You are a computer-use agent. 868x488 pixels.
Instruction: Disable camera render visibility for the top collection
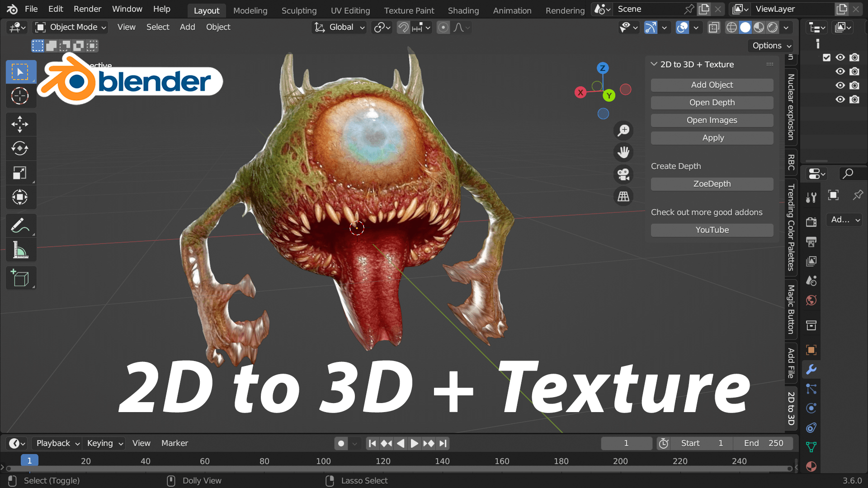pos(855,57)
